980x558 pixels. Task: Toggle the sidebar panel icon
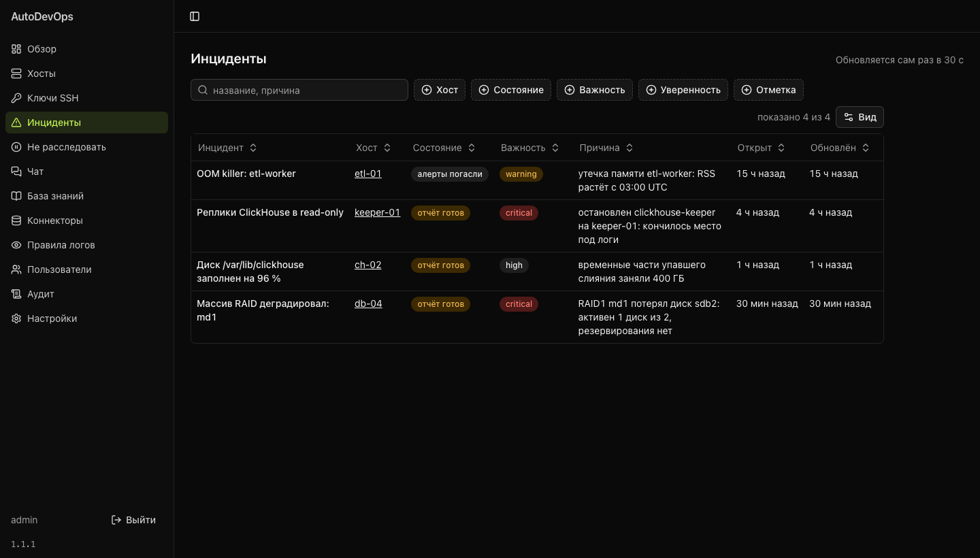[x=195, y=16]
